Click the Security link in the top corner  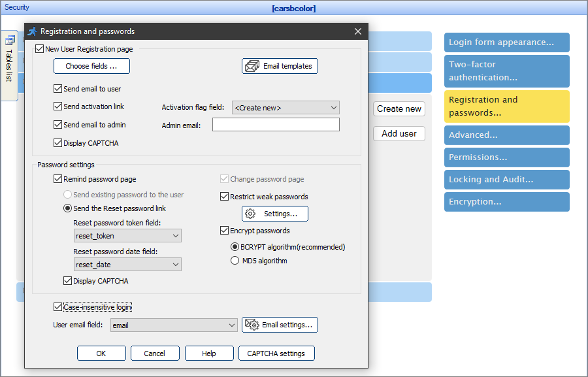pyautogui.click(x=16, y=7)
